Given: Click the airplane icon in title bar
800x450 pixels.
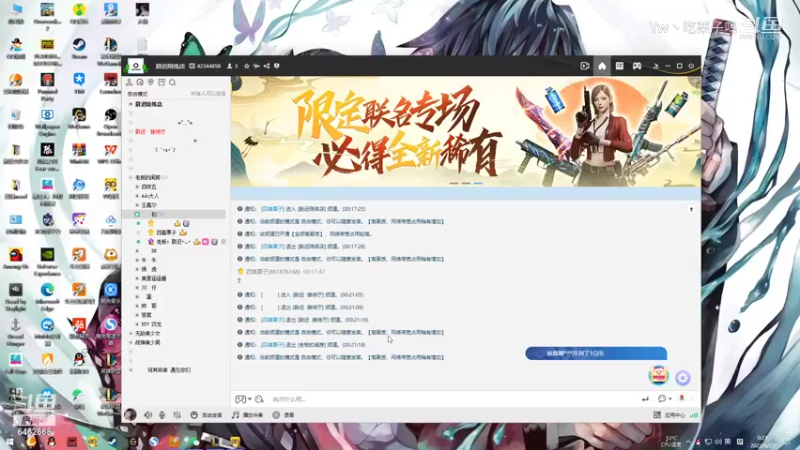Looking at the screenshot, I should [257, 66].
